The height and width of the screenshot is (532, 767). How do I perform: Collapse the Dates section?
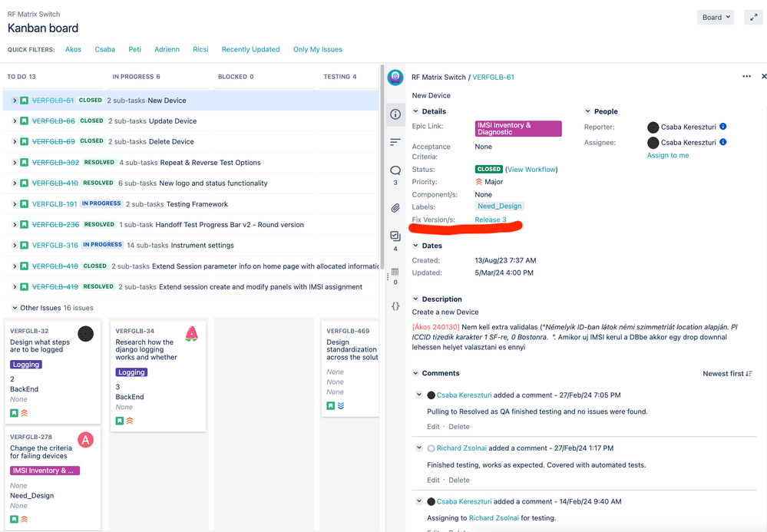[x=415, y=246]
